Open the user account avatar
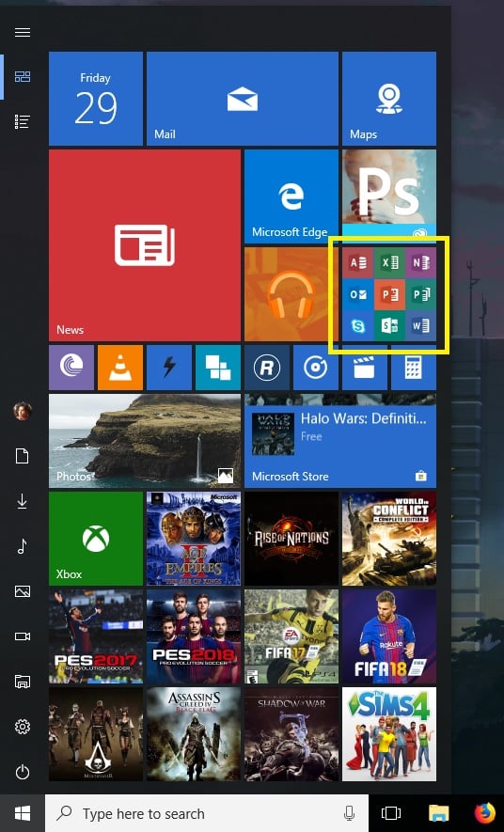Image resolution: width=504 pixels, height=832 pixels. (23, 411)
